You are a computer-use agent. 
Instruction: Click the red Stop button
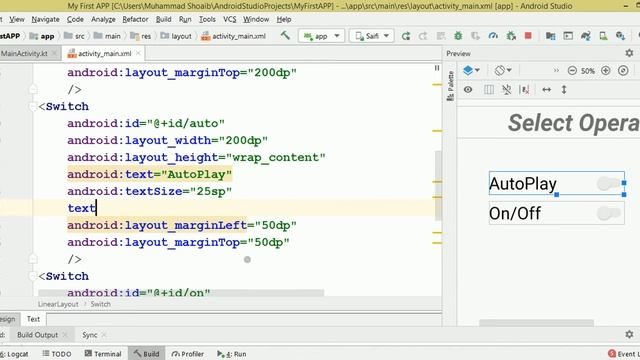pyautogui.click(x=528, y=36)
